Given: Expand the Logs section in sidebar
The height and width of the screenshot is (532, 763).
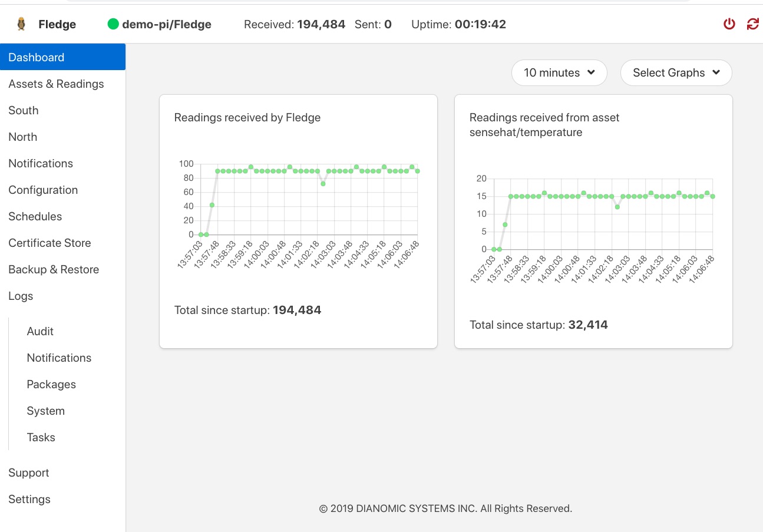Looking at the screenshot, I should click(21, 296).
